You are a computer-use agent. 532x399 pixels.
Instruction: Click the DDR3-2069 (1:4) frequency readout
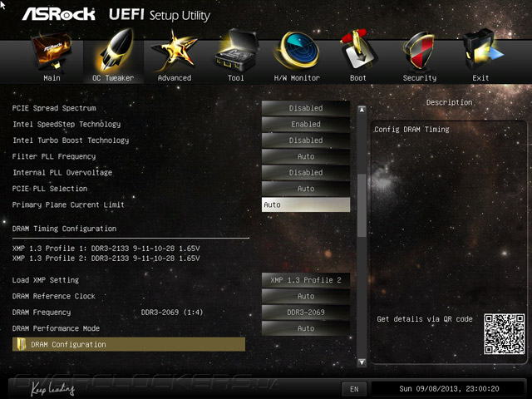[172, 313]
